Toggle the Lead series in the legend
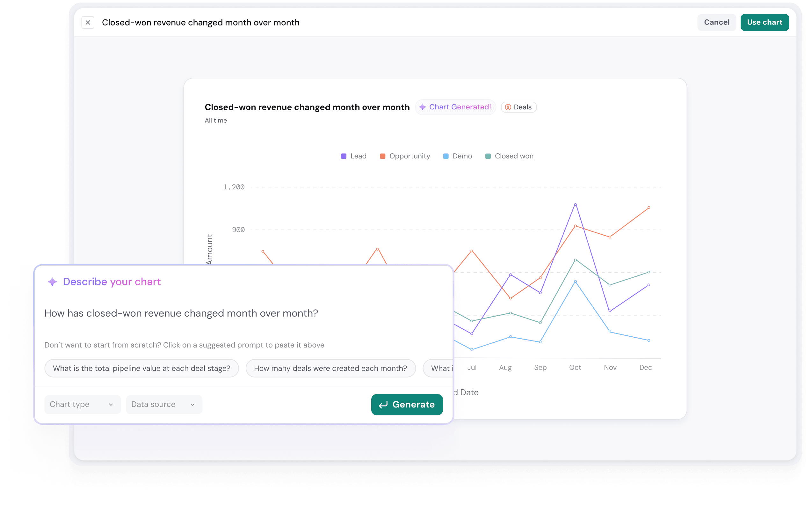The height and width of the screenshot is (513, 812). point(353,156)
